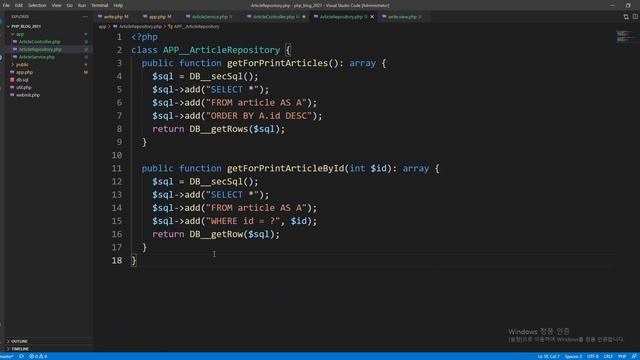Image resolution: width=640 pixels, height=360 pixels.
Task: Switch to the write.php editor tab
Action: point(113,17)
